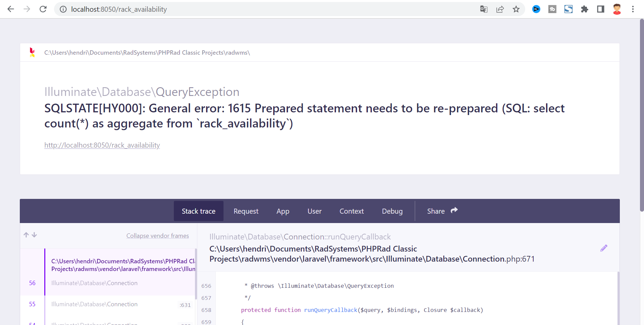Switch to the Request tab
The width and height of the screenshot is (644, 325).
pyautogui.click(x=246, y=211)
